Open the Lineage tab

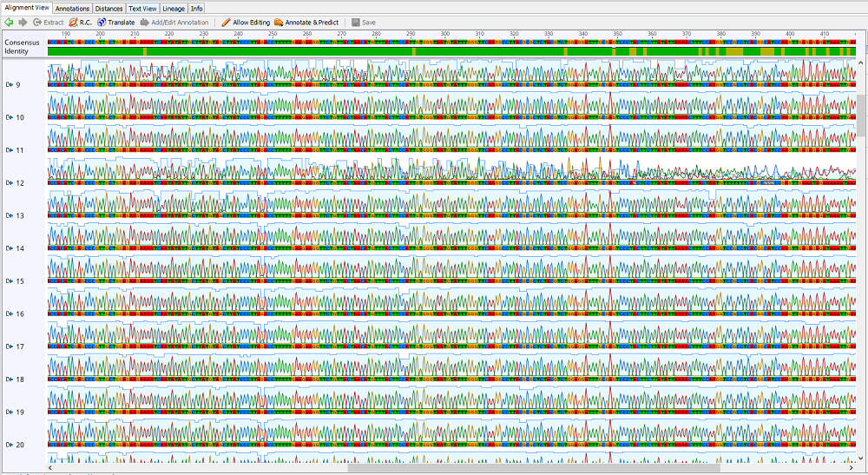pyautogui.click(x=174, y=8)
